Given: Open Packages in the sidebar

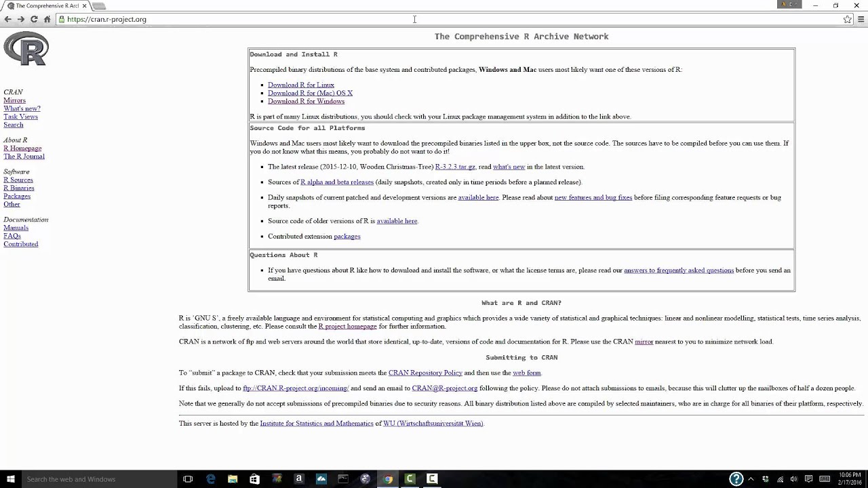Looking at the screenshot, I should pyautogui.click(x=17, y=197).
